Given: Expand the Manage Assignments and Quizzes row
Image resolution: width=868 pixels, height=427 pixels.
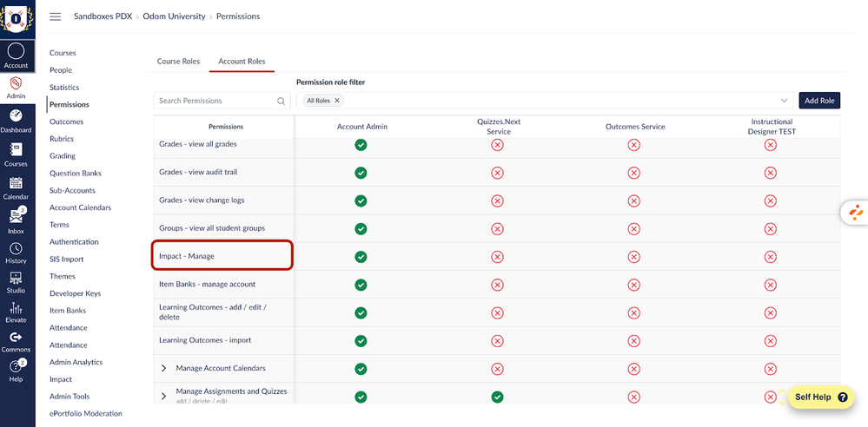Looking at the screenshot, I should [164, 396].
